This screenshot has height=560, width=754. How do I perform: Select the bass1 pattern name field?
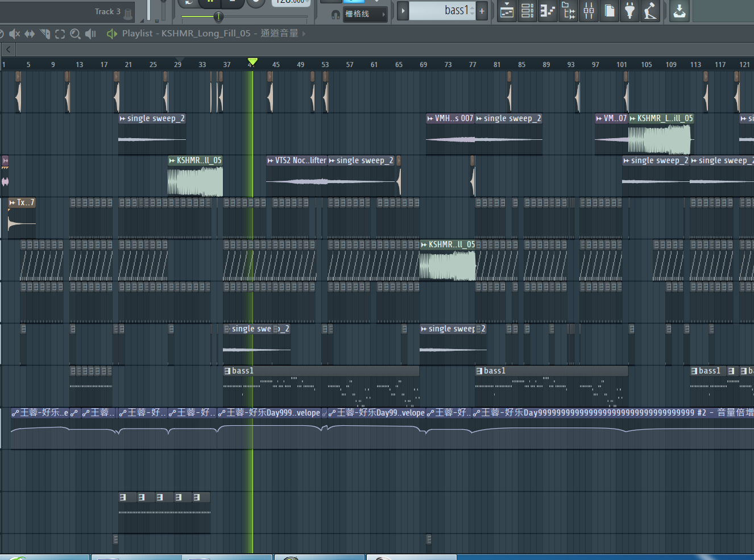point(442,11)
